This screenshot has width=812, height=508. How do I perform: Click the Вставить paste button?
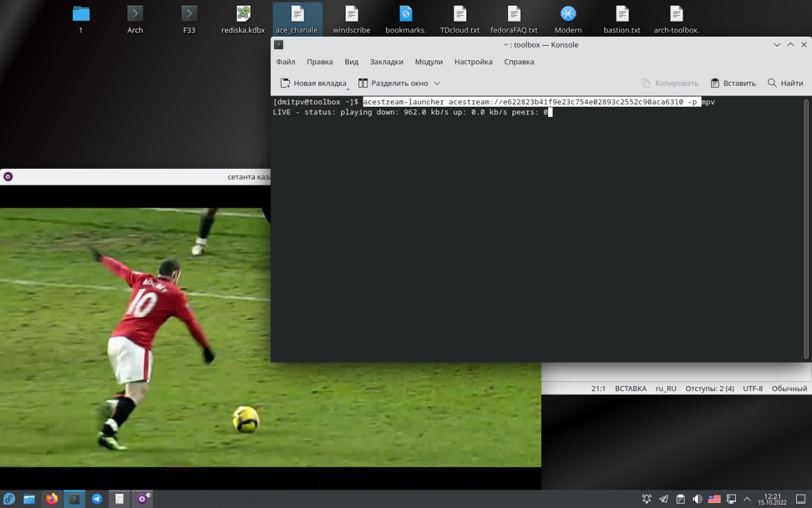pyautogui.click(x=733, y=83)
